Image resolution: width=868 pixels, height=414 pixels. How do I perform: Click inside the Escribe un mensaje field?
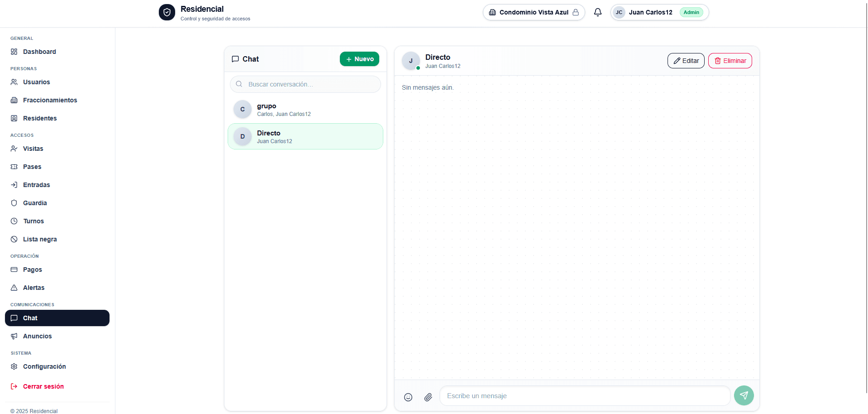[x=584, y=395]
